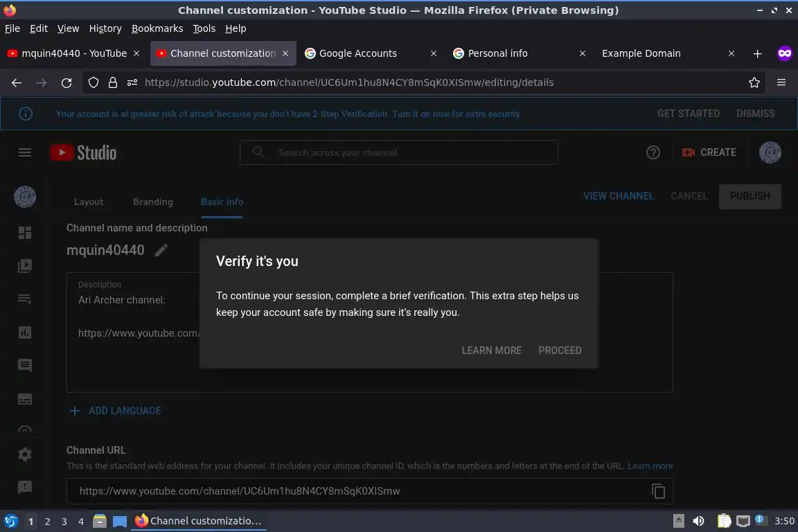The width and height of the screenshot is (798, 532).
Task: Click the CREATE button
Action: 709,152
